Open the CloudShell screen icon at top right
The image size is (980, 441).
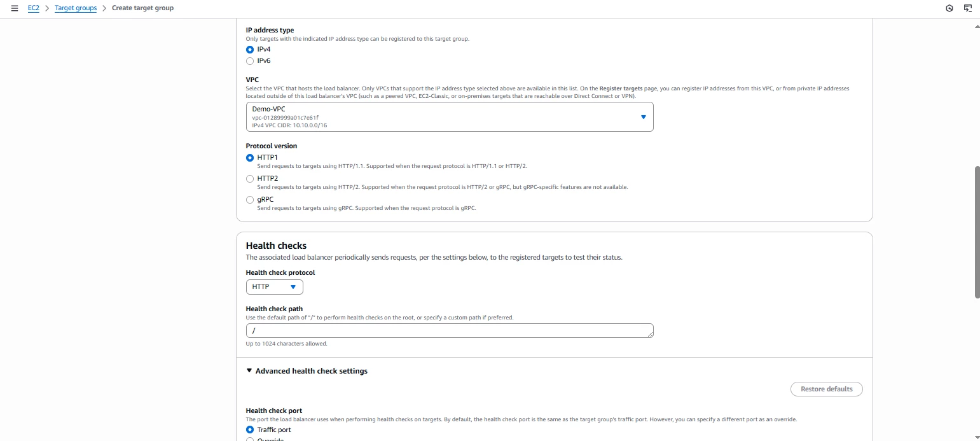click(x=968, y=8)
